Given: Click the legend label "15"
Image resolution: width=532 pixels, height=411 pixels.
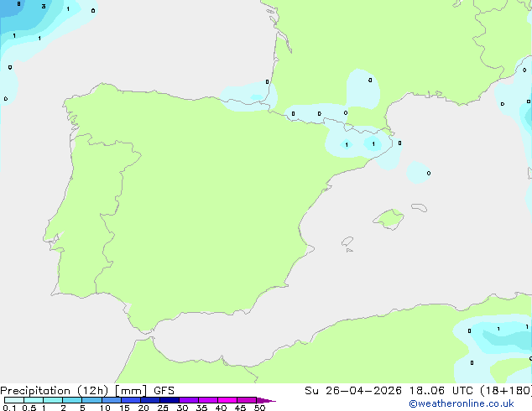Looking at the screenshot, I should point(124,408).
